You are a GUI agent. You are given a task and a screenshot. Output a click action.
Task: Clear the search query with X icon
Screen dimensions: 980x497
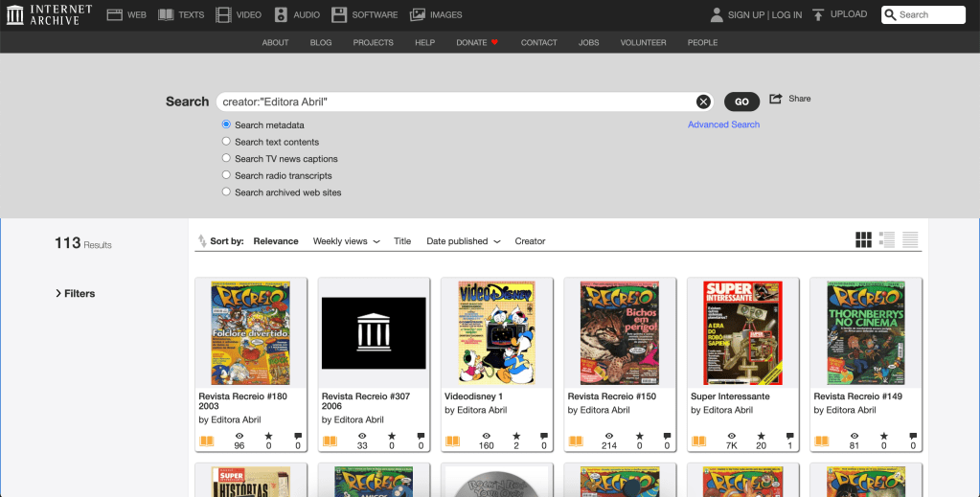(703, 102)
